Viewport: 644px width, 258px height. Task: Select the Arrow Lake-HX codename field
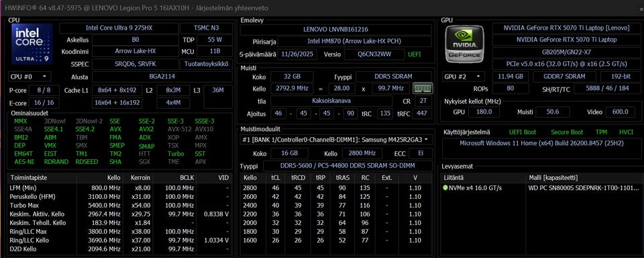[135, 51]
